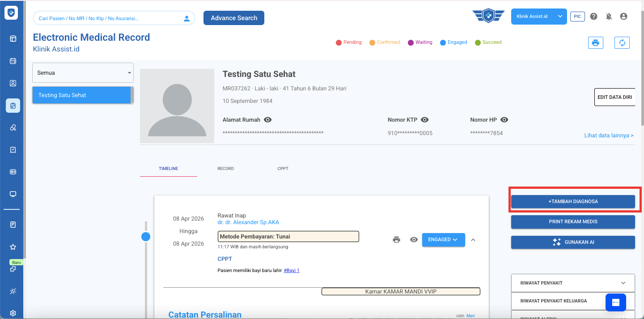Open the settings gear in sidebar
The width and height of the screenshot is (644, 319).
coord(13,313)
